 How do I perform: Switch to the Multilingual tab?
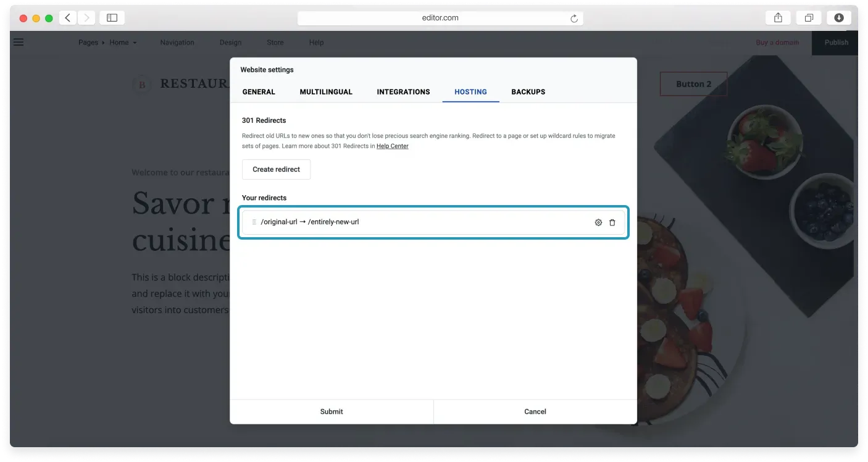click(x=326, y=92)
